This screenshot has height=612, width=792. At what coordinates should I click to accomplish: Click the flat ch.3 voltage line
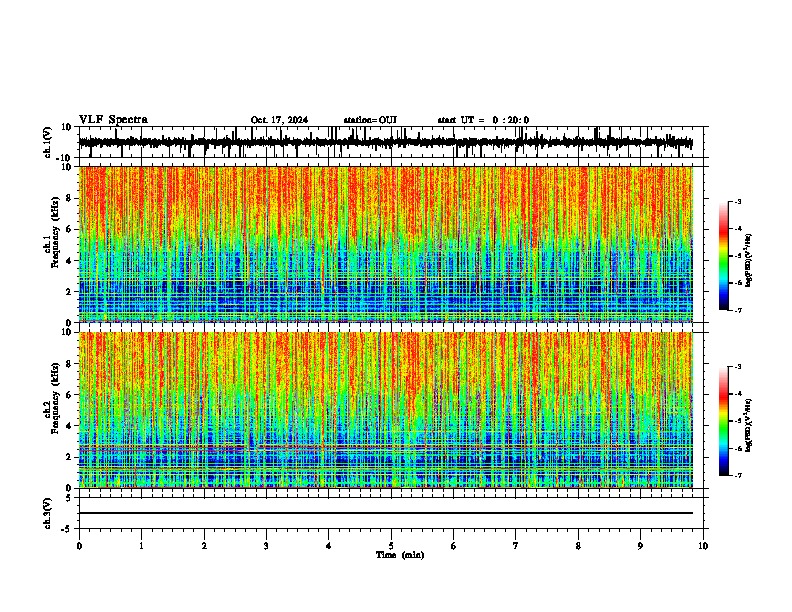click(x=386, y=513)
